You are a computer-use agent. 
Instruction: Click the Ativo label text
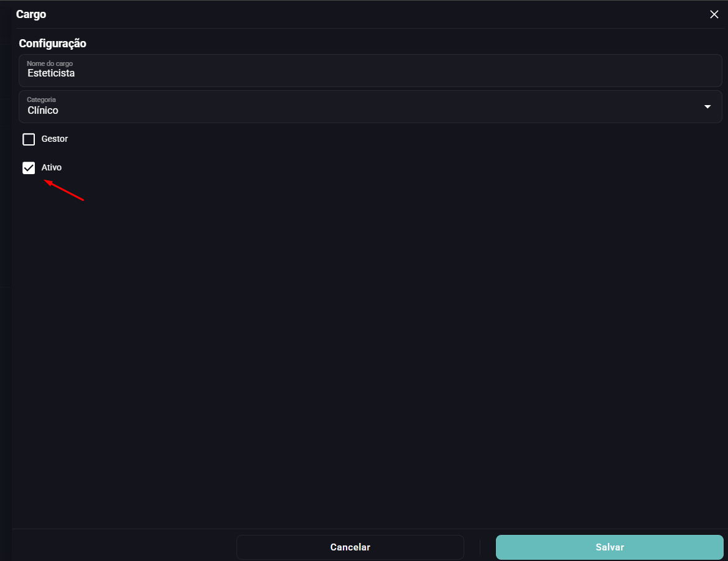pyautogui.click(x=52, y=167)
